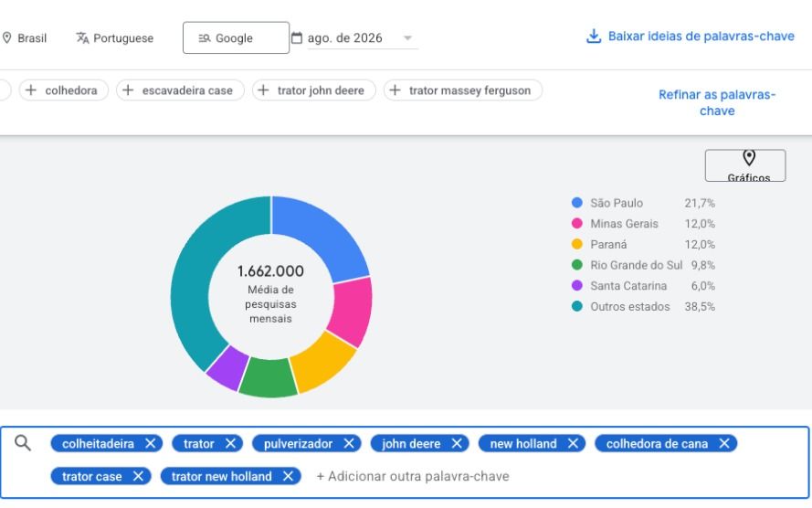Click the Paraná yellow legend dot
This screenshot has height=508, width=812.
pos(577,244)
